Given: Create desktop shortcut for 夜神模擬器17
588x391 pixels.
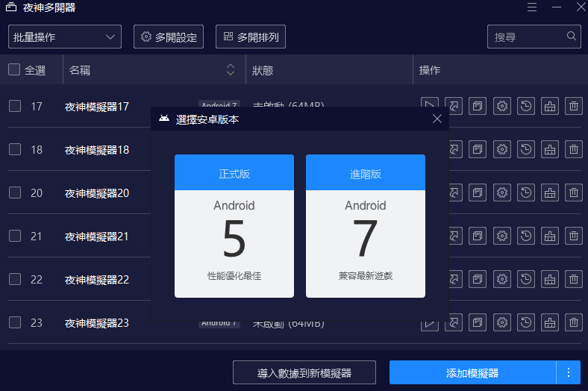Looking at the screenshot, I should point(454,106).
